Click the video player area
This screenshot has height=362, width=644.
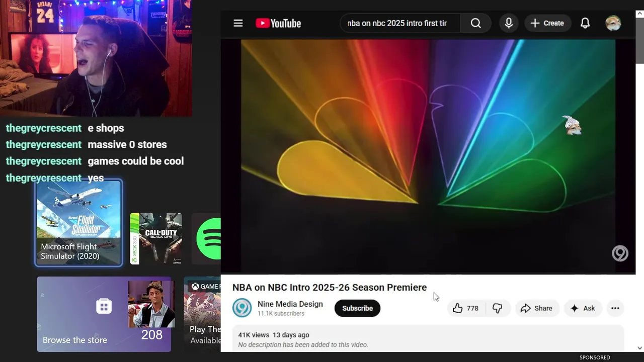point(428,156)
